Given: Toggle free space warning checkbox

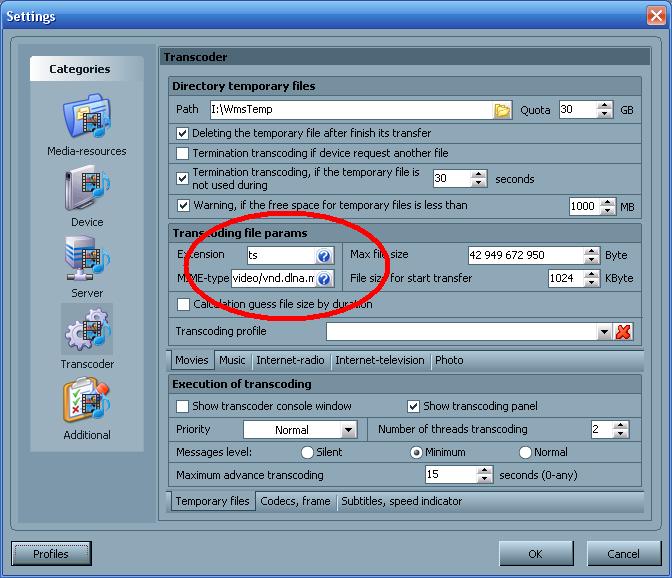Looking at the screenshot, I should pyautogui.click(x=183, y=205).
